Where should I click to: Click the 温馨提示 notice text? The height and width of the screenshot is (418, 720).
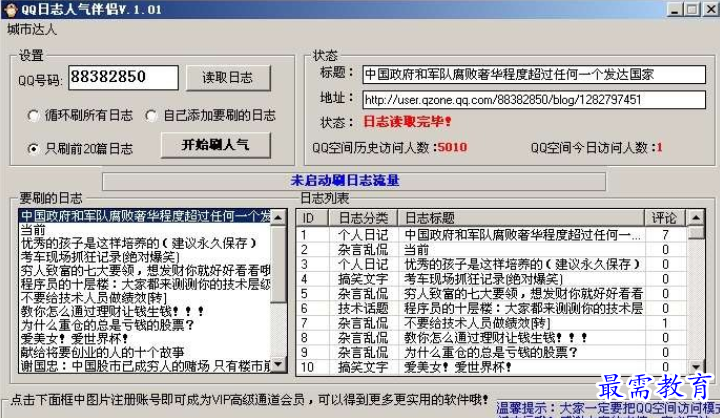click(x=608, y=408)
